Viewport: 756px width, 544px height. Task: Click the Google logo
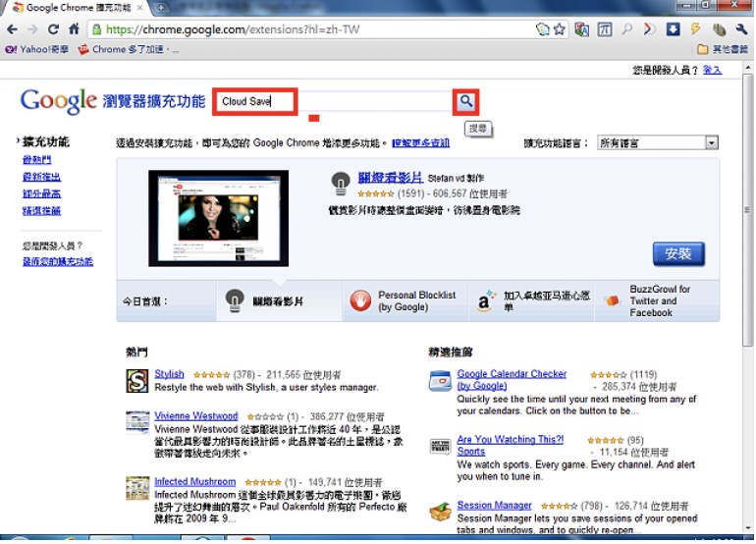(x=58, y=101)
